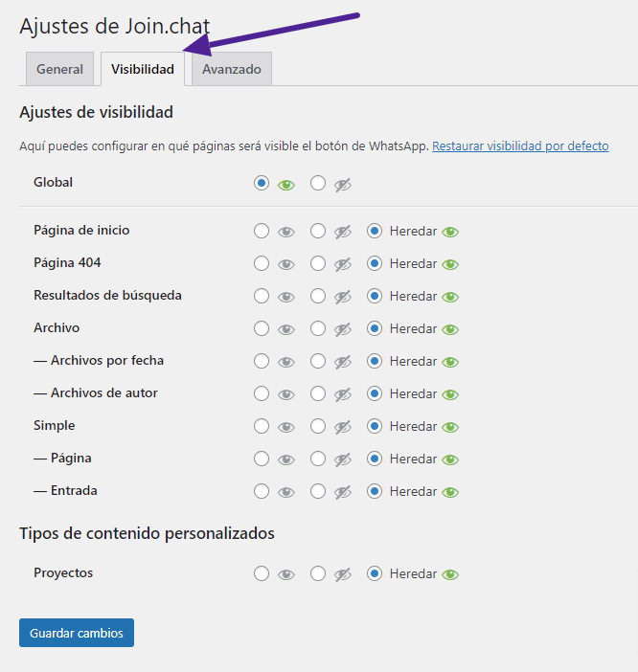
Task: Set Archivo row to visible radio
Action: tap(262, 328)
